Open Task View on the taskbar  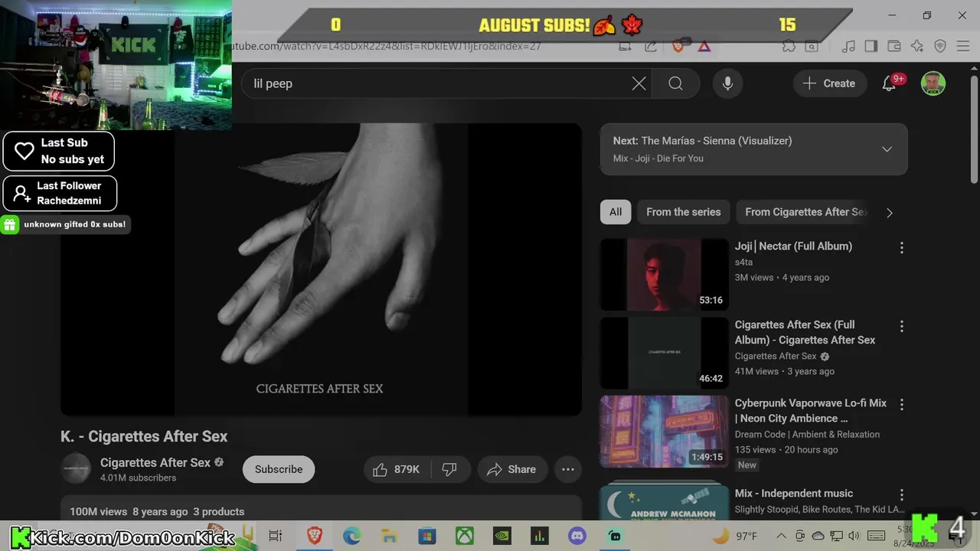276,536
